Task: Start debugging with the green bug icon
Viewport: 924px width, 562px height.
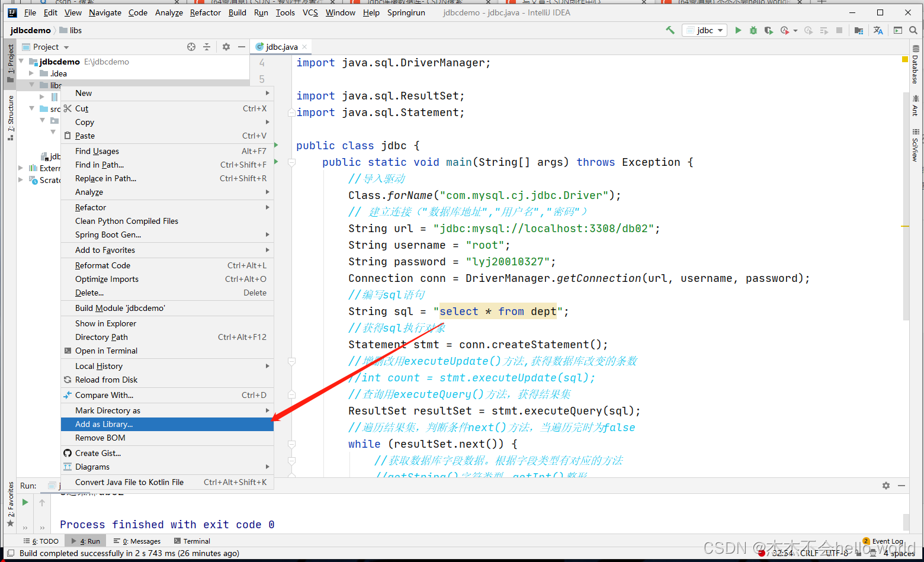Action: pos(753,30)
